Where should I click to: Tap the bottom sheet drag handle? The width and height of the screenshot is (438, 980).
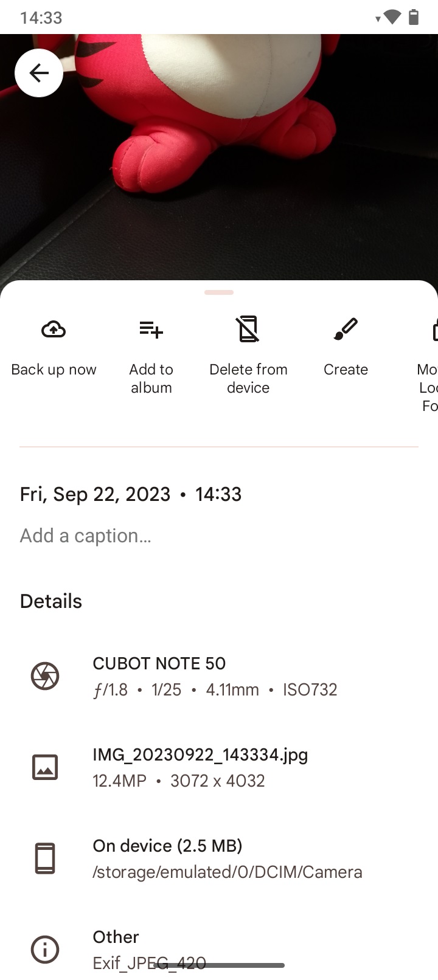point(219,292)
